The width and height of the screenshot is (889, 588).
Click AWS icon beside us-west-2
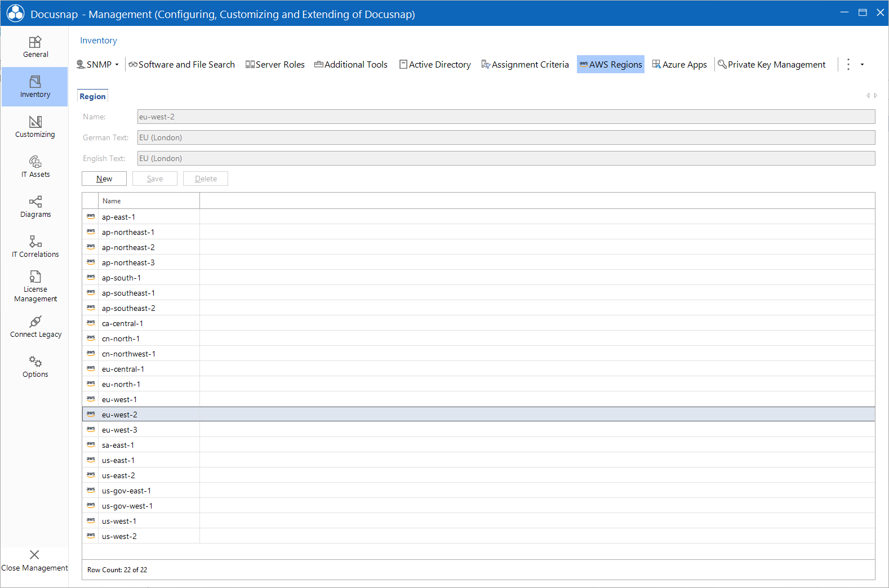91,536
